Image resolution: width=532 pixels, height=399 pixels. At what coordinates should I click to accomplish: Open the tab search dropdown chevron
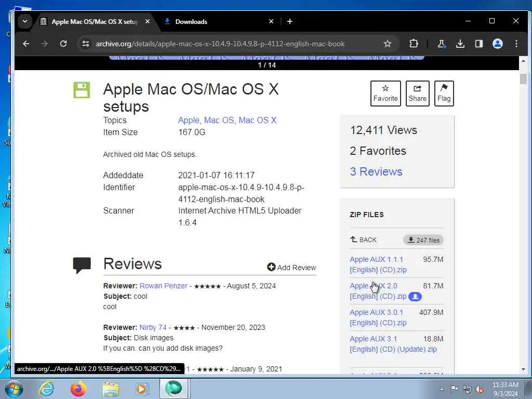(x=25, y=21)
